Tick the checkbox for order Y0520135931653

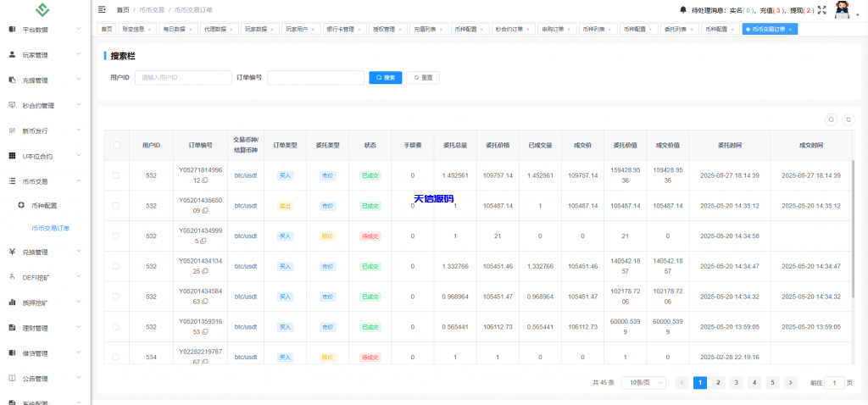[116, 327]
